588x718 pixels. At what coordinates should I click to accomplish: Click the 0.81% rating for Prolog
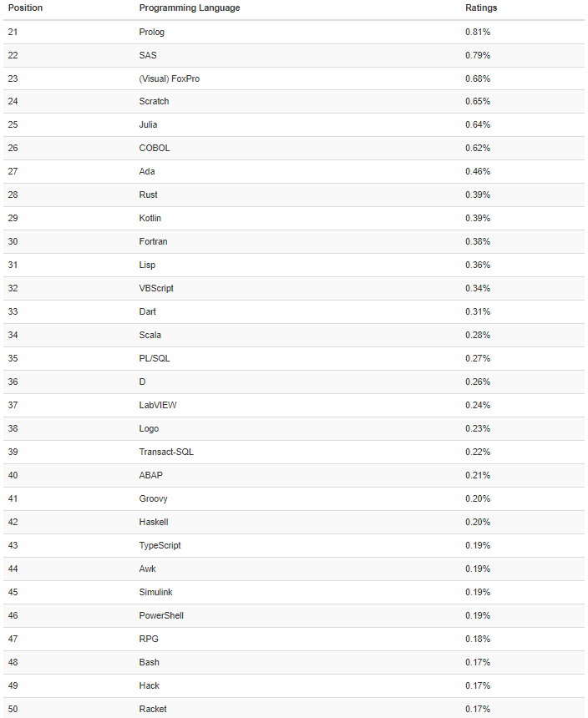click(478, 32)
